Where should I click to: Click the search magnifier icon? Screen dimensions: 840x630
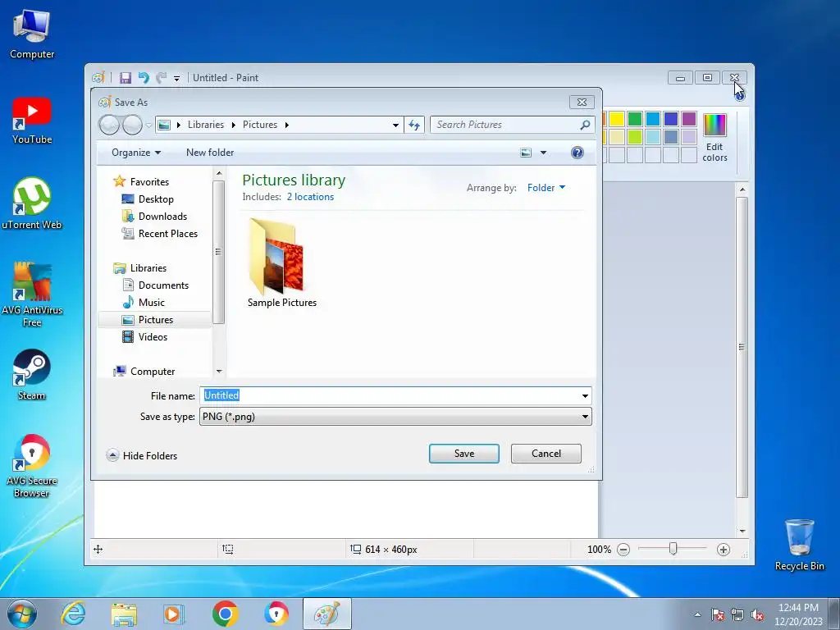585,125
